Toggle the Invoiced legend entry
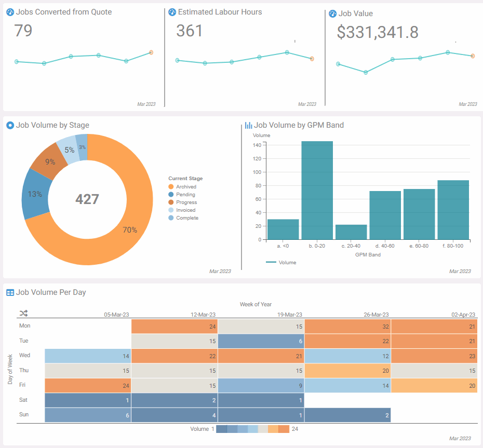This screenshot has width=483, height=448. tap(185, 210)
